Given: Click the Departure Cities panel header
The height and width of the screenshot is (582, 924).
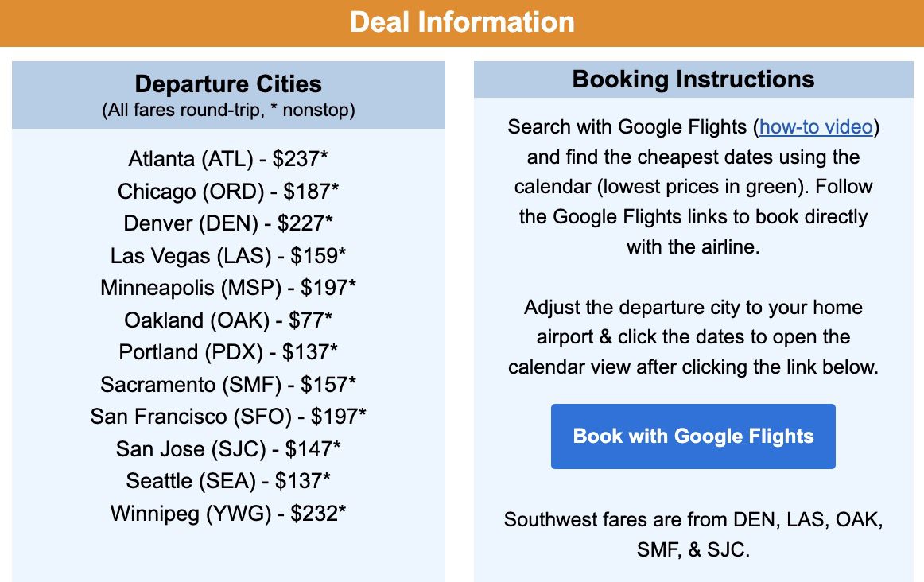Looking at the screenshot, I should (x=227, y=83).
